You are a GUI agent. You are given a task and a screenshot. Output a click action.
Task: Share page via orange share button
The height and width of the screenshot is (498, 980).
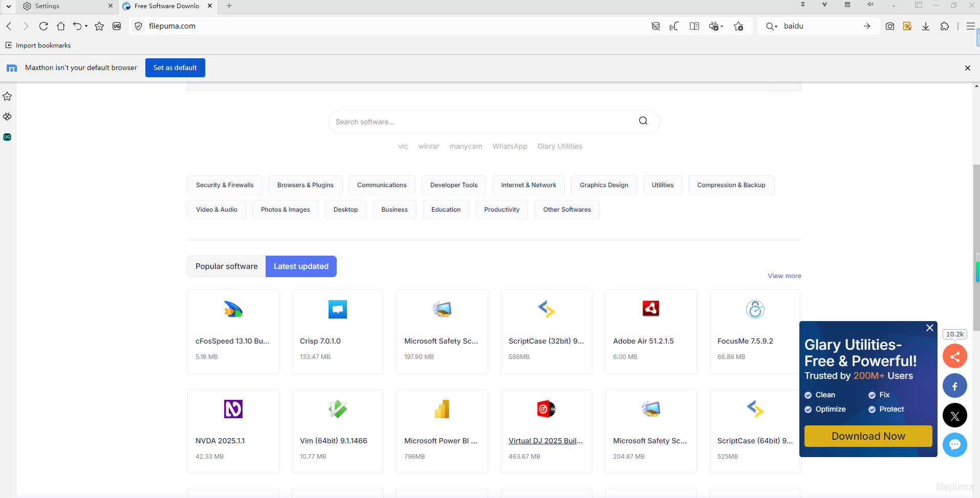pyautogui.click(x=955, y=356)
